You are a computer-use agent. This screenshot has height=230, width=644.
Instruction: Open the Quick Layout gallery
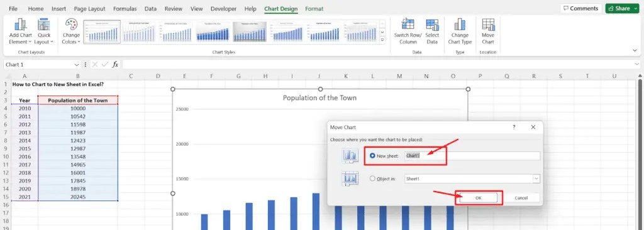(44, 31)
